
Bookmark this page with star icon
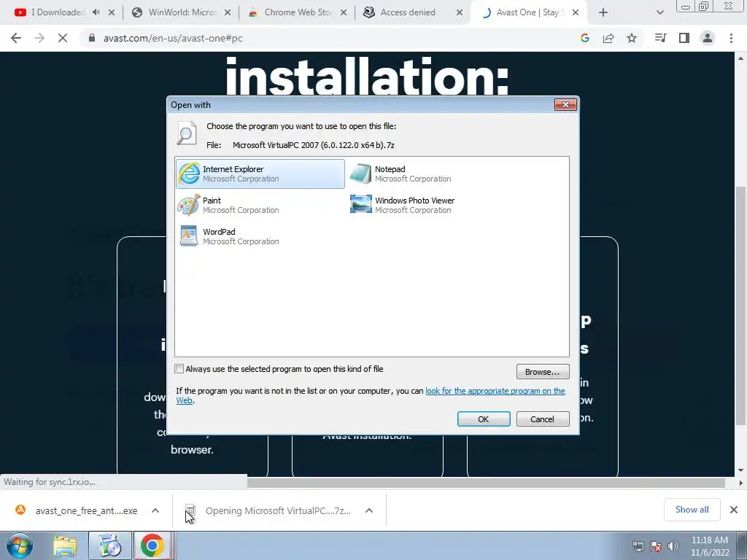[x=632, y=38]
